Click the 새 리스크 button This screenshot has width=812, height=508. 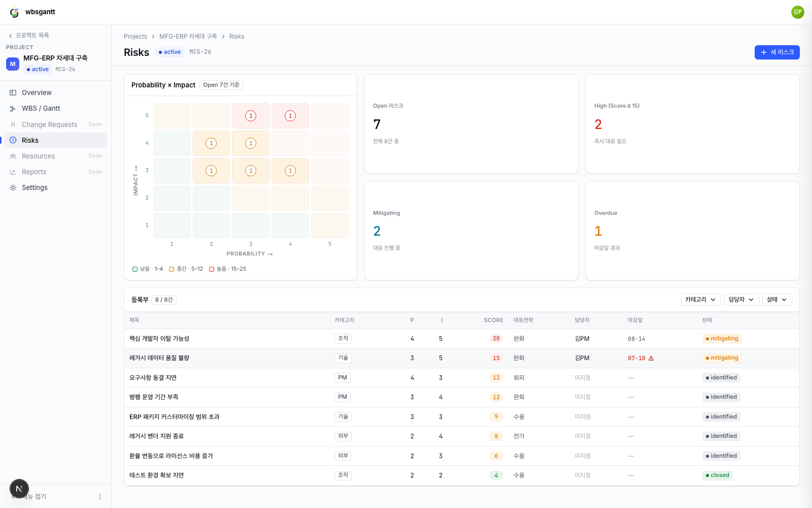[x=777, y=52]
